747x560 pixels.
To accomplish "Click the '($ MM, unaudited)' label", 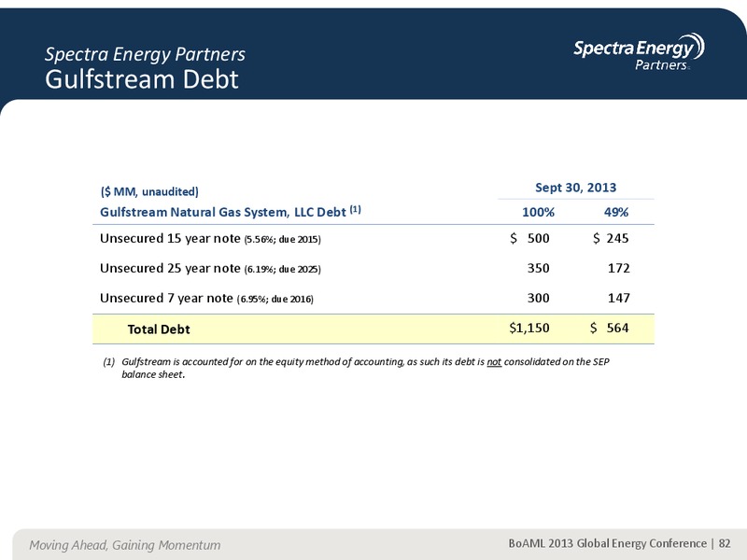I will (x=149, y=191).
